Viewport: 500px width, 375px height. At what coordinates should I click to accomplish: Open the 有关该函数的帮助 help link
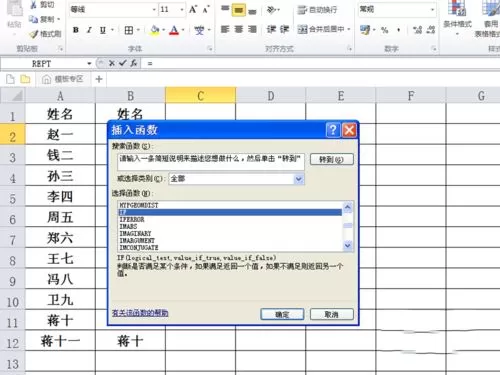coord(140,313)
